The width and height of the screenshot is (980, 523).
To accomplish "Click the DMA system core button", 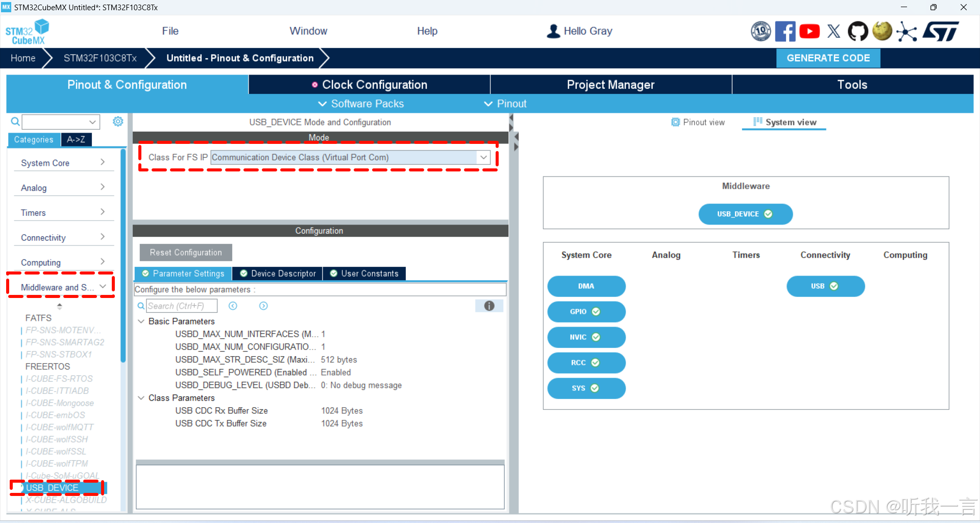I will (586, 286).
